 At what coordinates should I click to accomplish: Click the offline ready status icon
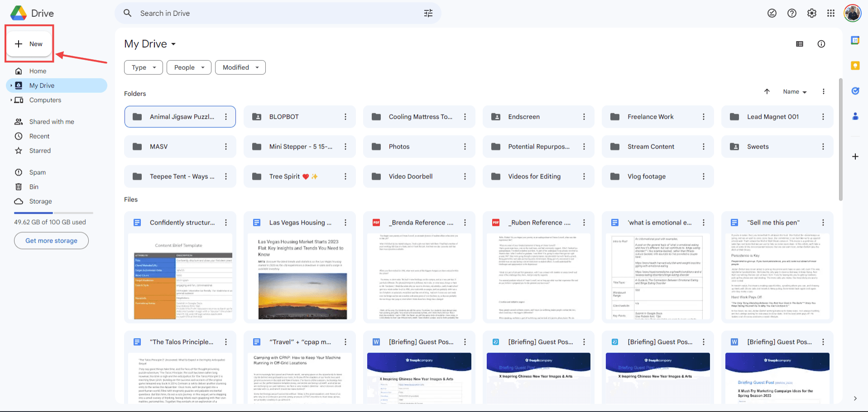tap(772, 13)
